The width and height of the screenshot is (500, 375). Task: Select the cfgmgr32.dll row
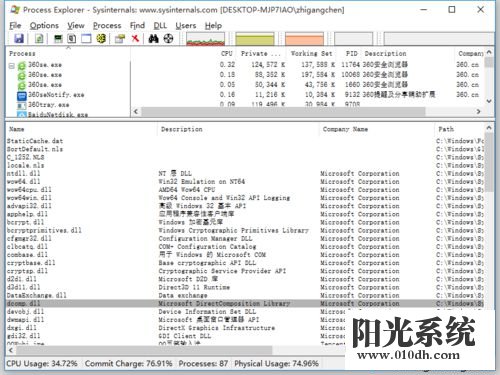point(245,239)
